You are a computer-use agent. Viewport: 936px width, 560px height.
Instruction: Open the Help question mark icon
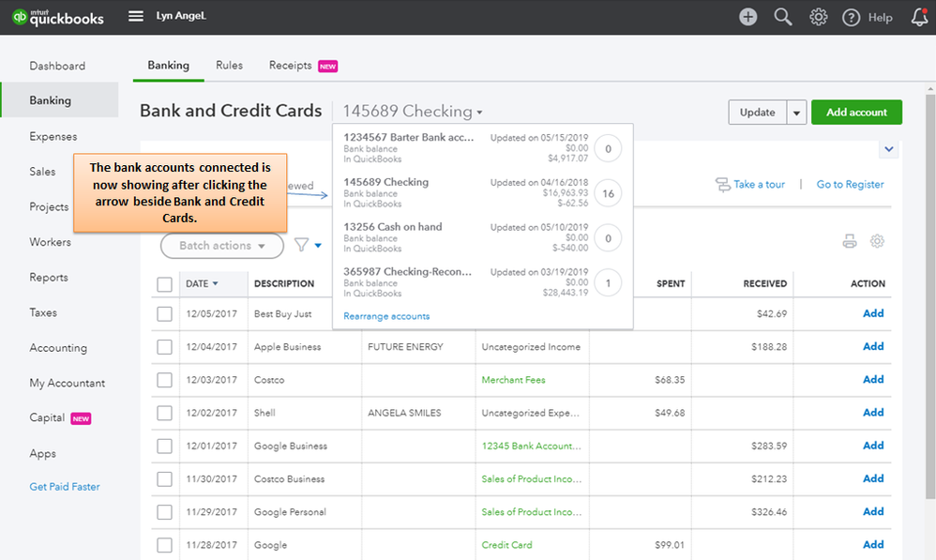pyautogui.click(x=851, y=17)
